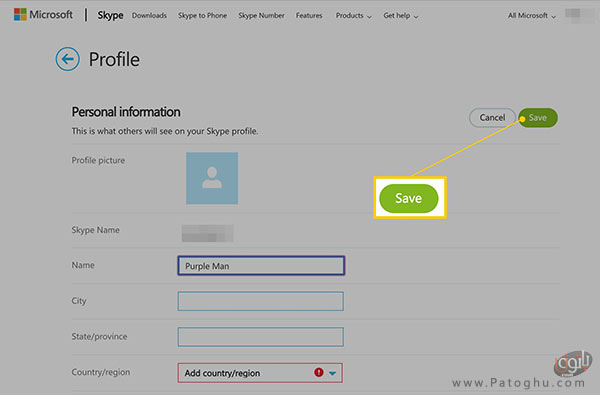The image size is (600, 395).
Task: Open the Skype Number page
Action: point(261,16)
